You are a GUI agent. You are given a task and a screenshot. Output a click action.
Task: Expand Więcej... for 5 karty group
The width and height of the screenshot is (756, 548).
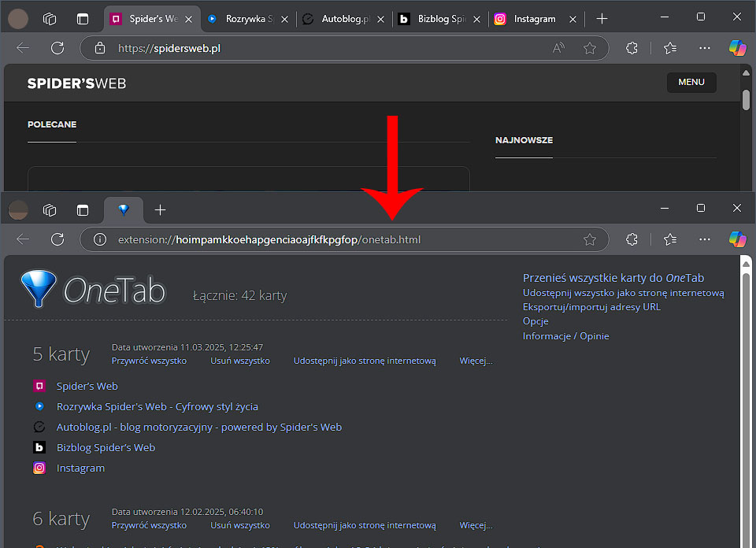pyautogui.click(x=476, y=361)
